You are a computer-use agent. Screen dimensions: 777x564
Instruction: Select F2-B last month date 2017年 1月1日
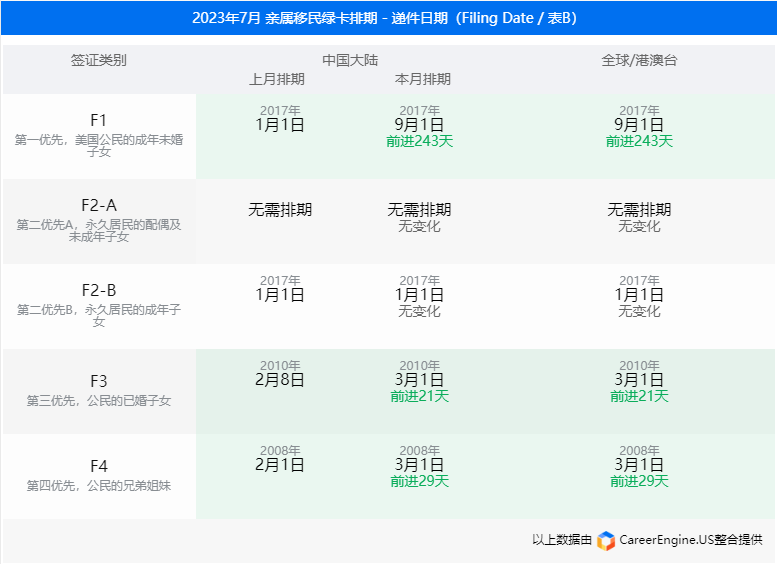pyautogui.click(x=280, y=288)
